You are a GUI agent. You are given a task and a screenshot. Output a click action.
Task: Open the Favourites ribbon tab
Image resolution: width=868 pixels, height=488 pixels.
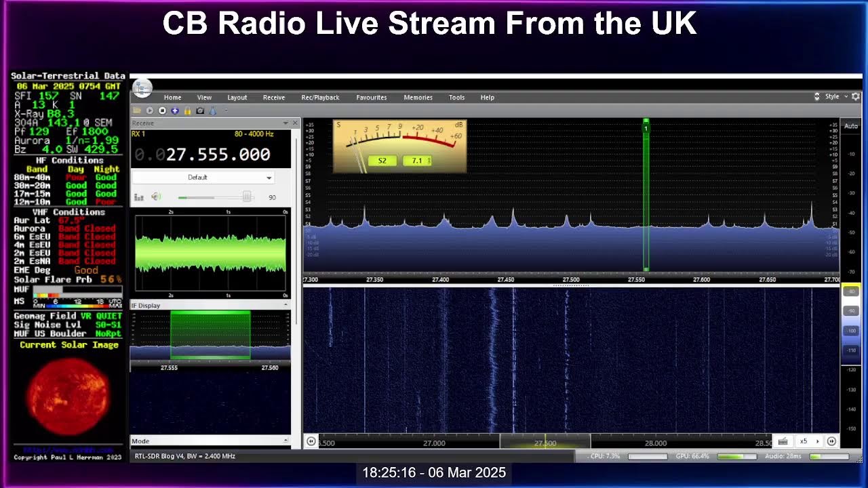[x=372, y=98]
